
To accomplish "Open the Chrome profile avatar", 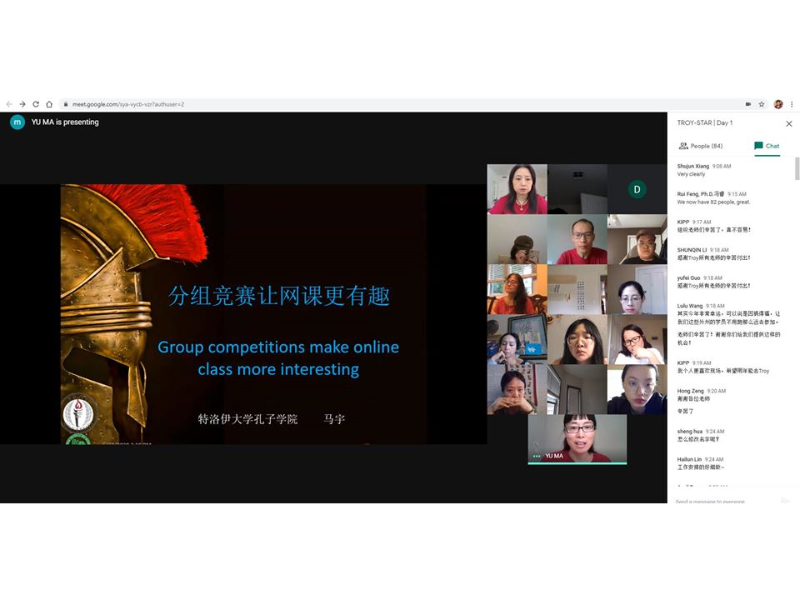I will coord(778,104).
